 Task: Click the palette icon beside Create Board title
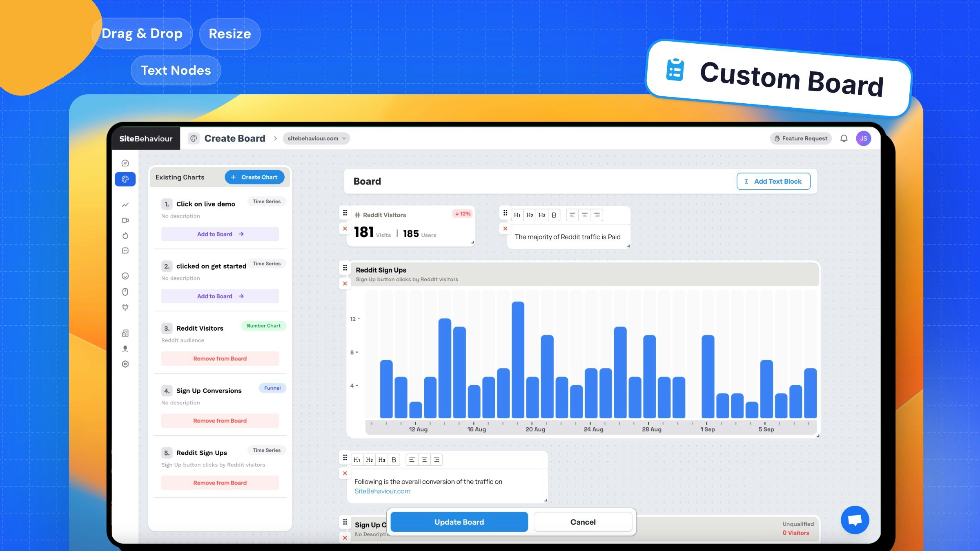click(x=194, y=138)
